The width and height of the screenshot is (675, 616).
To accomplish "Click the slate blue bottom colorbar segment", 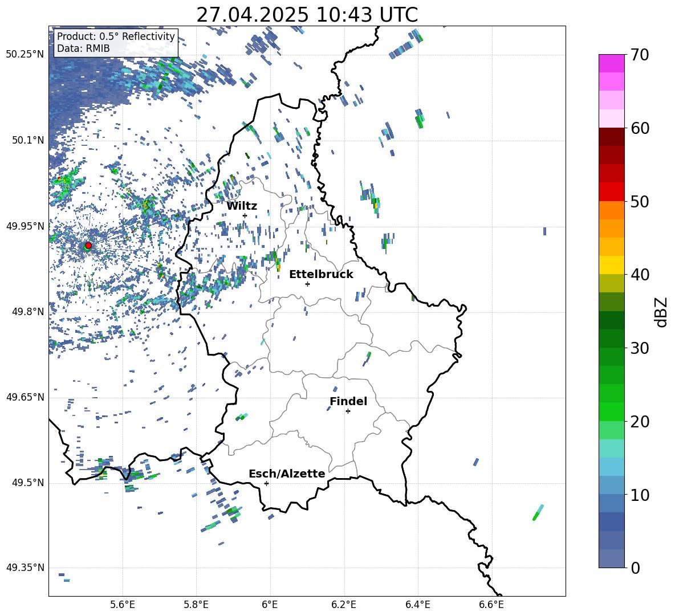I will tap(612, 558).
